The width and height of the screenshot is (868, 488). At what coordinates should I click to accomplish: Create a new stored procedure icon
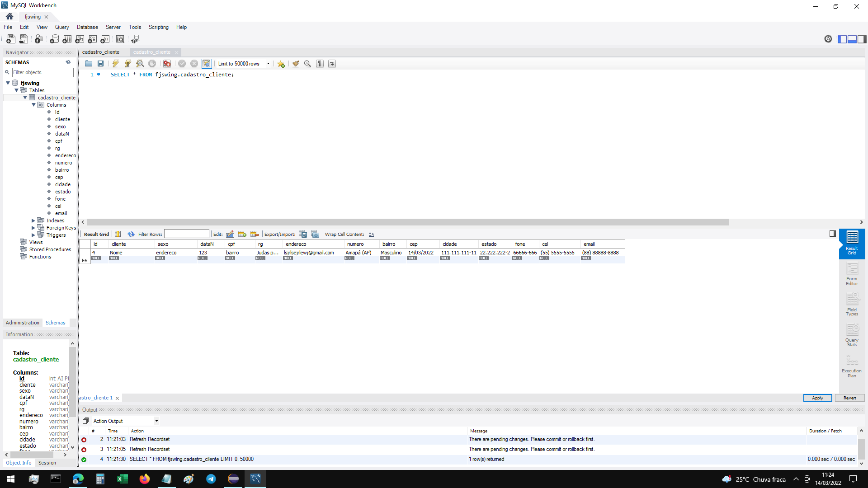pyautogui.click(x=93, y=39)
